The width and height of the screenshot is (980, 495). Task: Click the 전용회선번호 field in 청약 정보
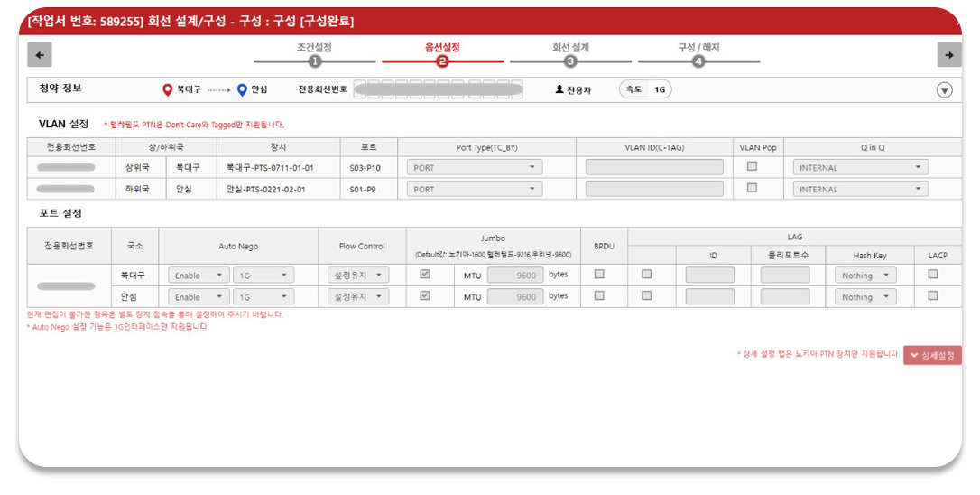(439, 89)
